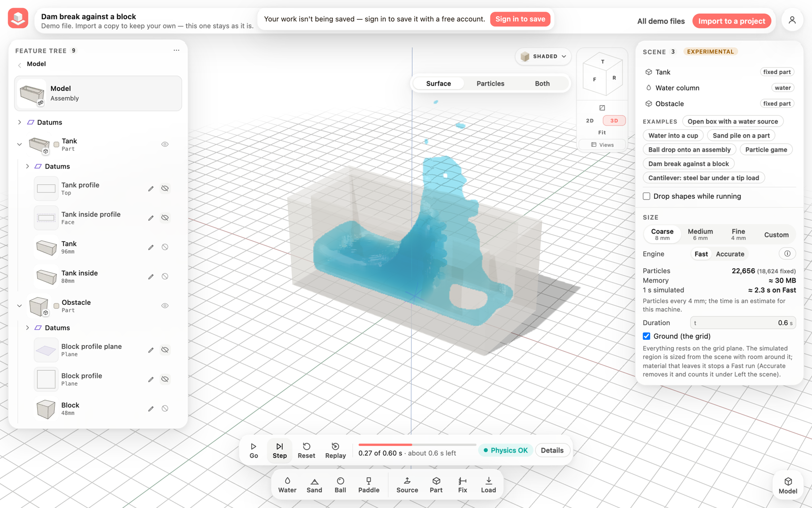Pick the Paddle tool
Screen dimensions: 812x508
pos(369,485)
